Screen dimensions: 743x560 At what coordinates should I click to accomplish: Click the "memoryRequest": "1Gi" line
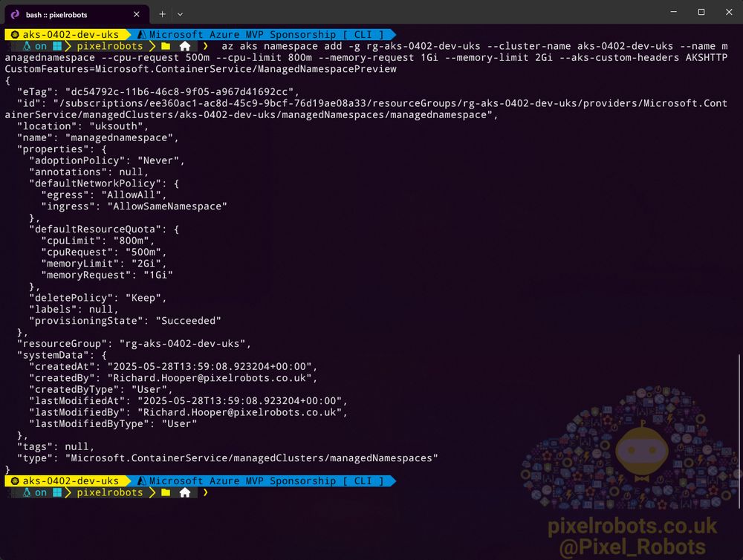point(107,276)
